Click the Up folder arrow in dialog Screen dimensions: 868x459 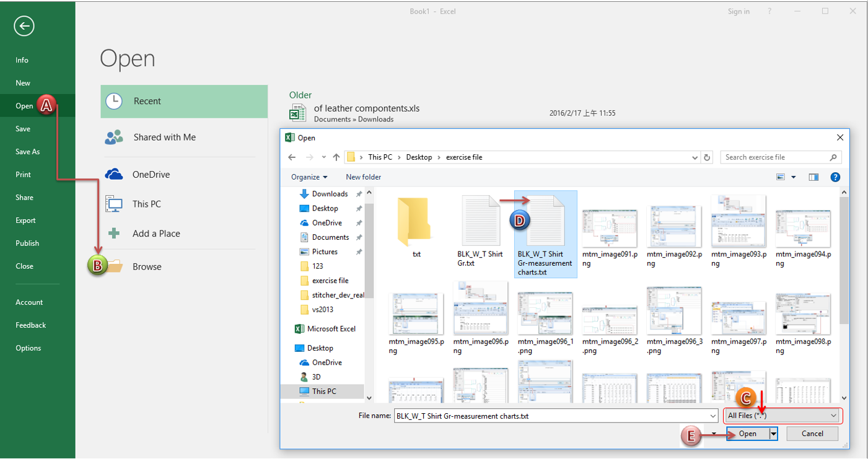(x=336, y=157)
